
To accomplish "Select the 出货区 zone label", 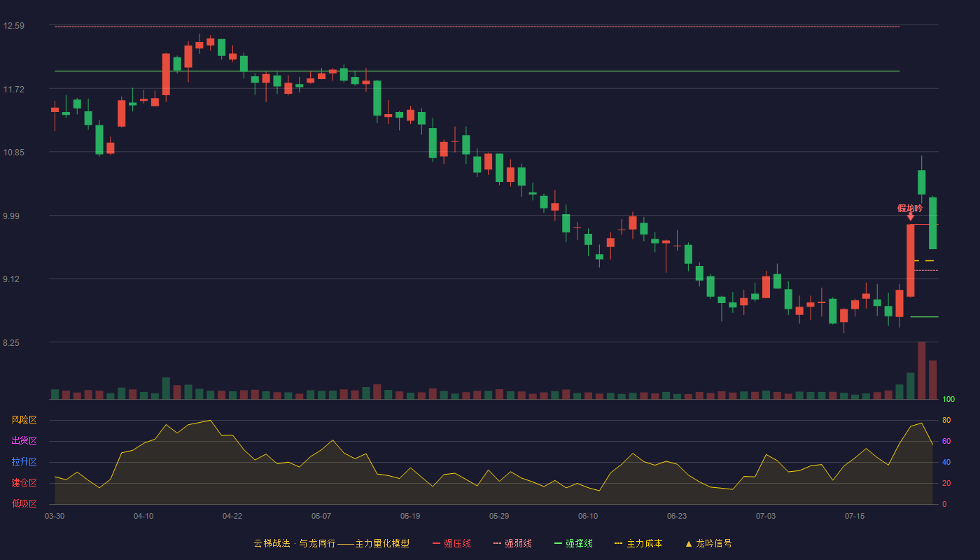I will click(24, 441).
